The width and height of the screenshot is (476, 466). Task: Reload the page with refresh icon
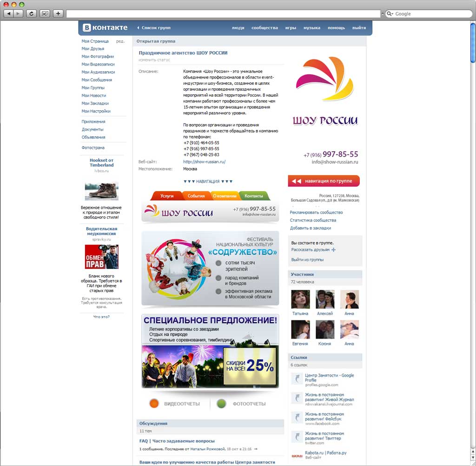pyautogui.click(x=31, y=13)
